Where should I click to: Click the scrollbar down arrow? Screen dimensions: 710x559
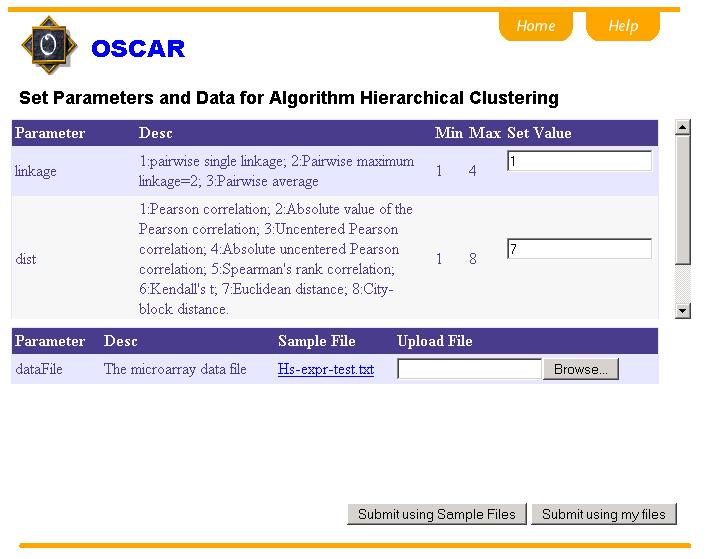682,311
